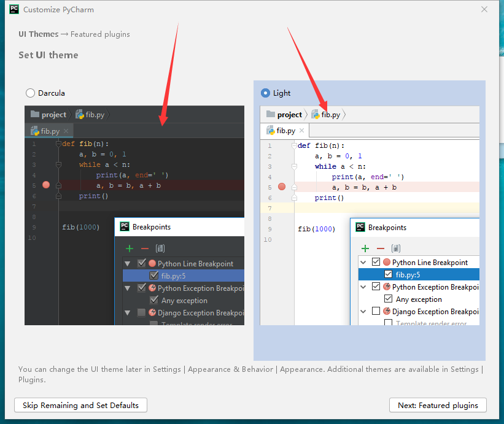Collapse Django Exception Breakpoint in Light preview
The height and width of the screenshot is (424, 504).
point(363,311)
